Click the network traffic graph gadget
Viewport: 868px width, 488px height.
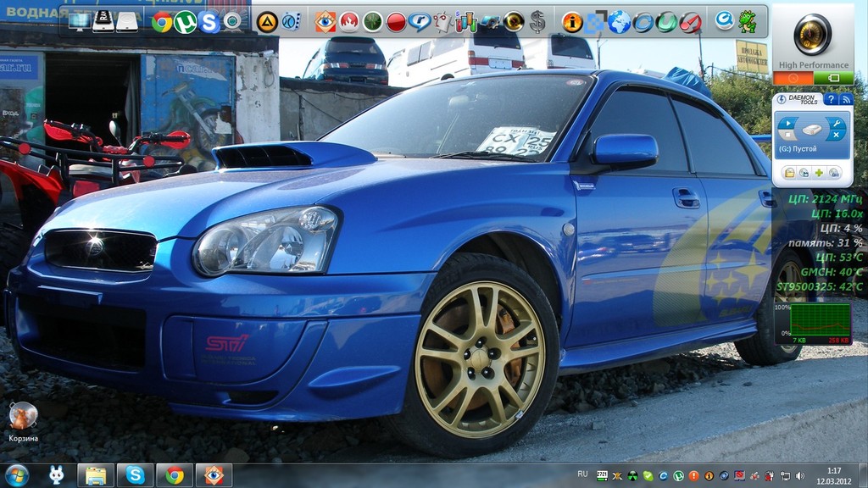coord(820,321)
